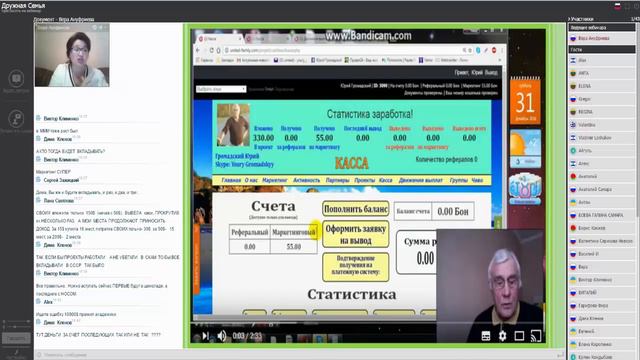Mute the video using the speaker icon
The image size is (640, 360).
[x=222, y=336]
